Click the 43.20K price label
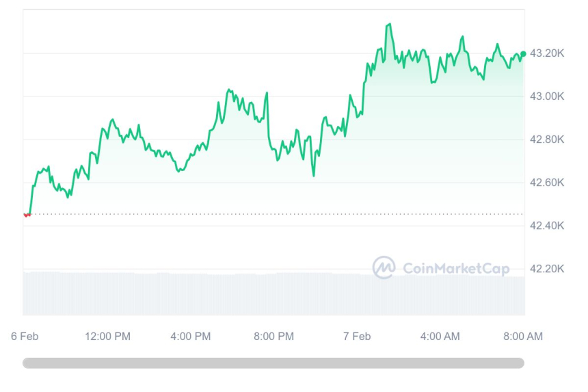The width and height of the screenshot is (588, 392). click(547, 53)
